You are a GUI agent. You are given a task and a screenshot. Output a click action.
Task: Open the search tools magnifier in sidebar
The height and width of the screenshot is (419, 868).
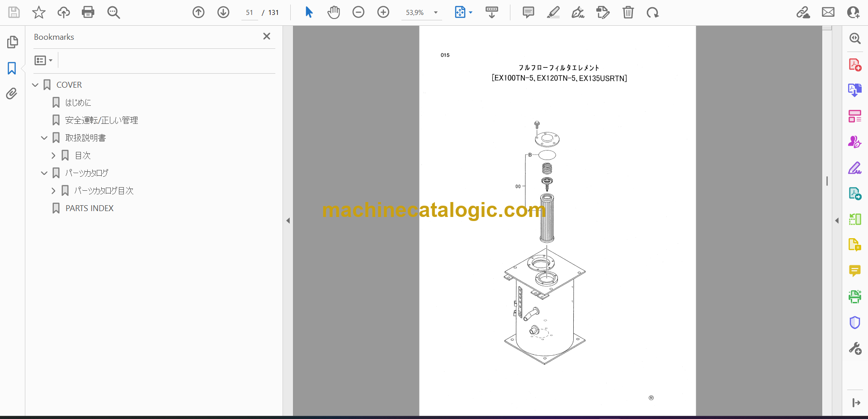855,38
